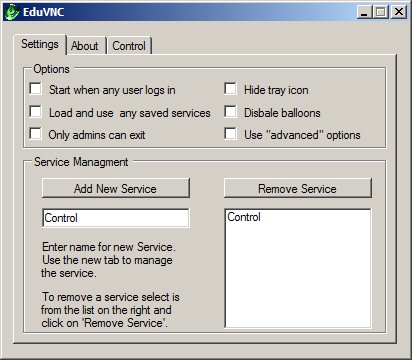
Task: Tick the 'Hide tray icon' checkbox
Action: pyautogui.click(x=230, y=89)
